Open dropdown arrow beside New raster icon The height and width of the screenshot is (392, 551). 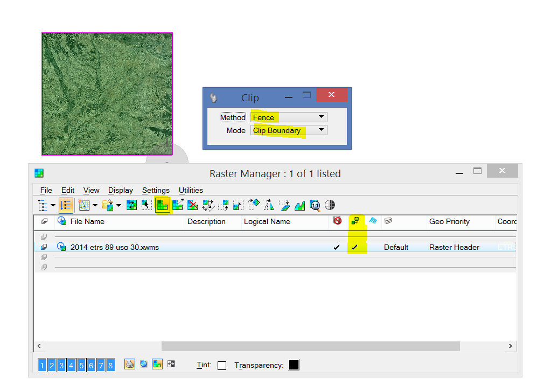pyautogui.click(x=95, y=206)
